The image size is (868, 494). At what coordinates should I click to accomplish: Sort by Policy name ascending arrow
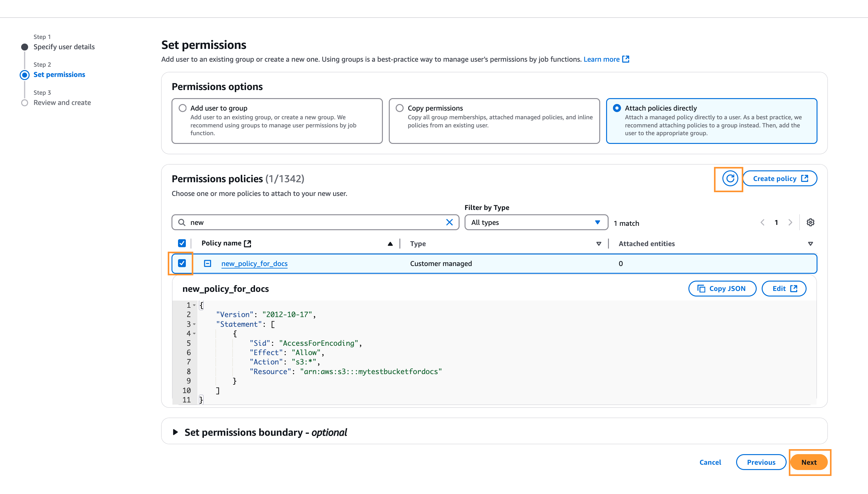tap(390, 244)
